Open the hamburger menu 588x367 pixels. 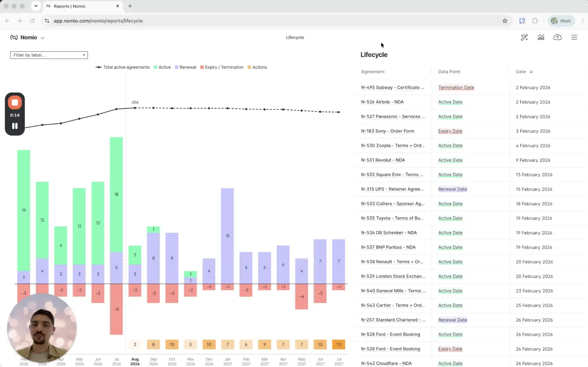coord(574,37)
